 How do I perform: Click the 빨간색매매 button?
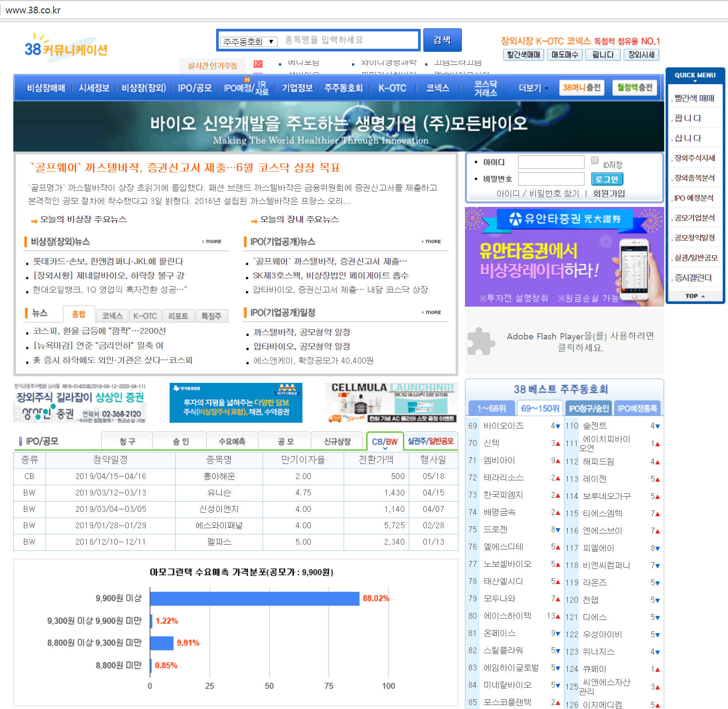pos(523,55)
